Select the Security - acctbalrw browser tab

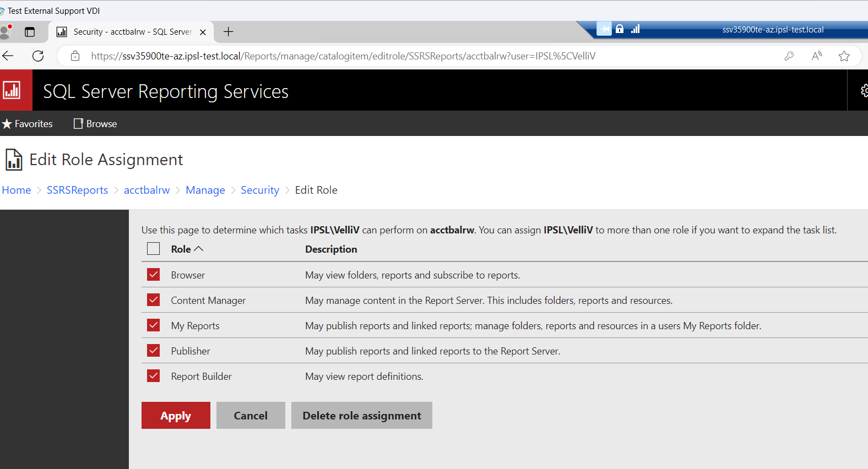tap(132, 32)
